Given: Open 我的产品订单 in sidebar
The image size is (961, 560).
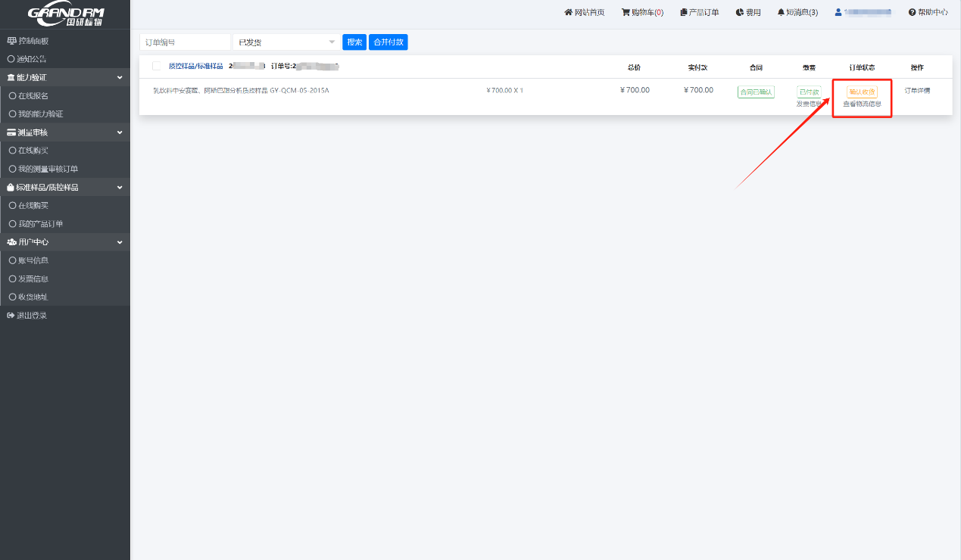Looking at the screenshot, I should tap(41, 224).
